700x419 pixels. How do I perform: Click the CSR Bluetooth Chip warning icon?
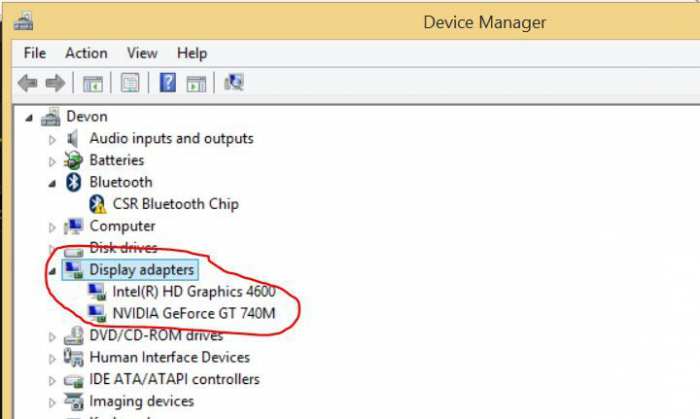(x=97, y=204)
